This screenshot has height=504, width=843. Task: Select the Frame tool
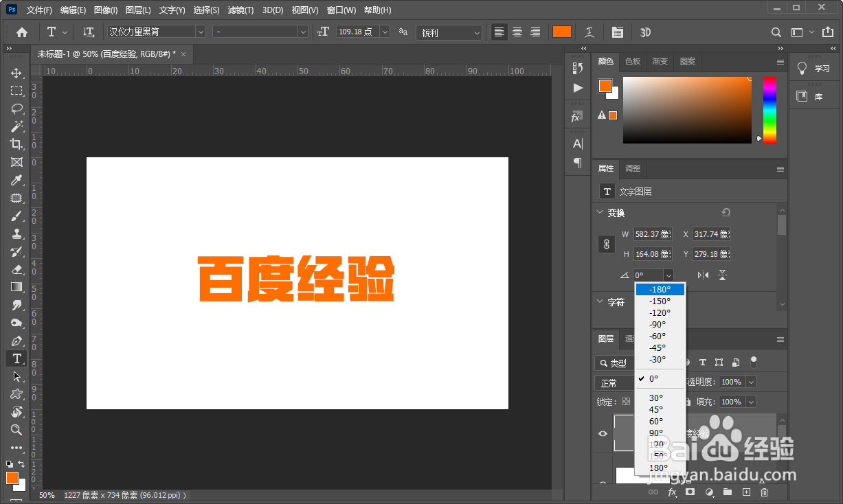16,162
